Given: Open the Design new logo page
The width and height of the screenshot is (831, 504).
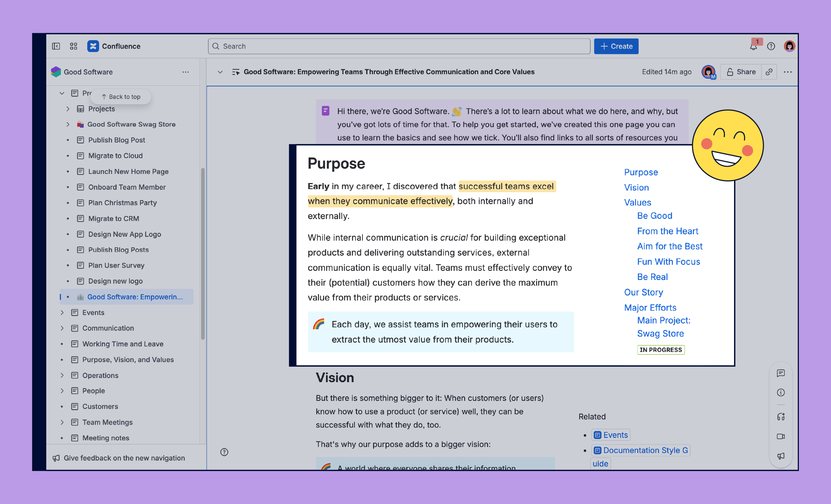Looking at the screenshot, I should [115, 281].
